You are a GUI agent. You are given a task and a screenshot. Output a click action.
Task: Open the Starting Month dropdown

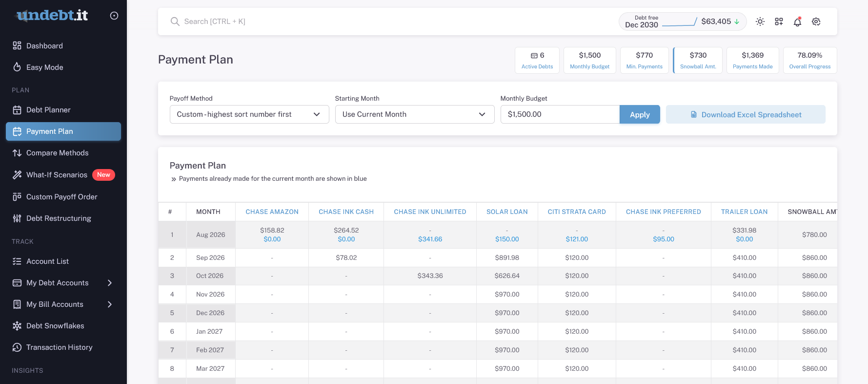(415, 114)
